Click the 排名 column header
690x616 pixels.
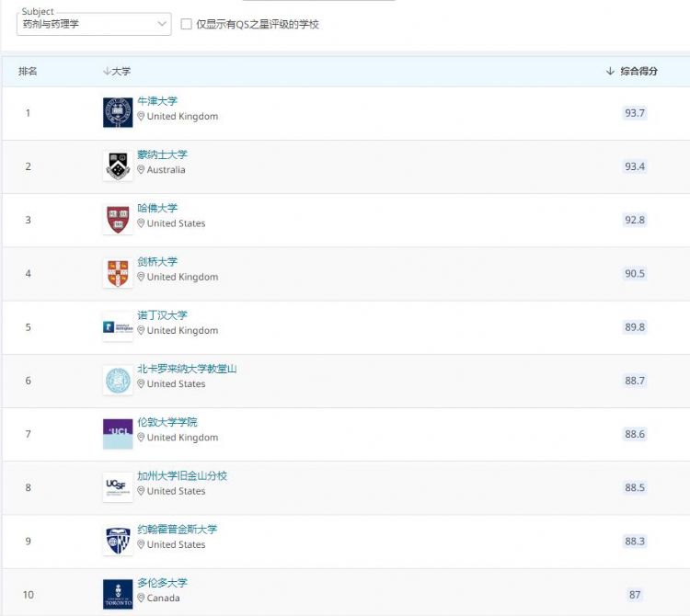point(28,71)
